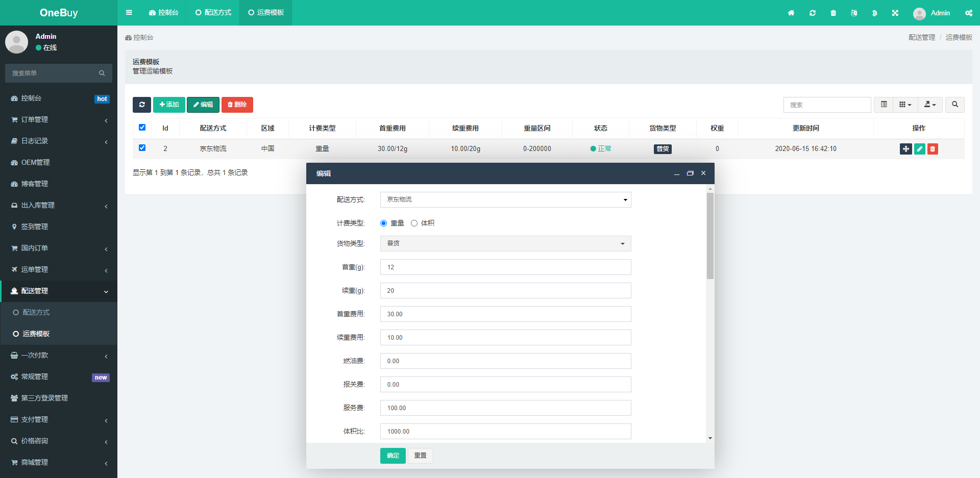Click the search magnifier button beside export
This screenshot has height=478, width=980.
point(955,105)
